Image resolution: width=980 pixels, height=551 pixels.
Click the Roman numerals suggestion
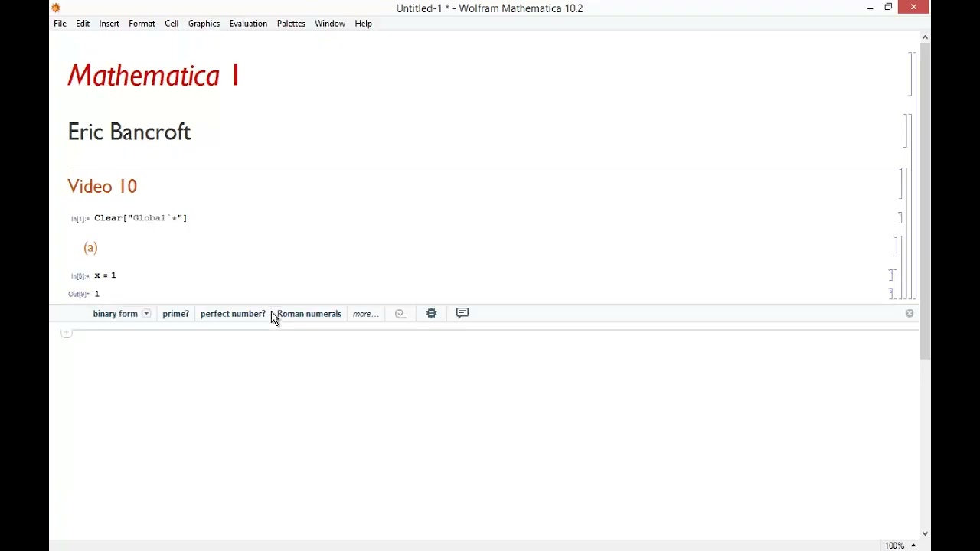pos(309,314)
